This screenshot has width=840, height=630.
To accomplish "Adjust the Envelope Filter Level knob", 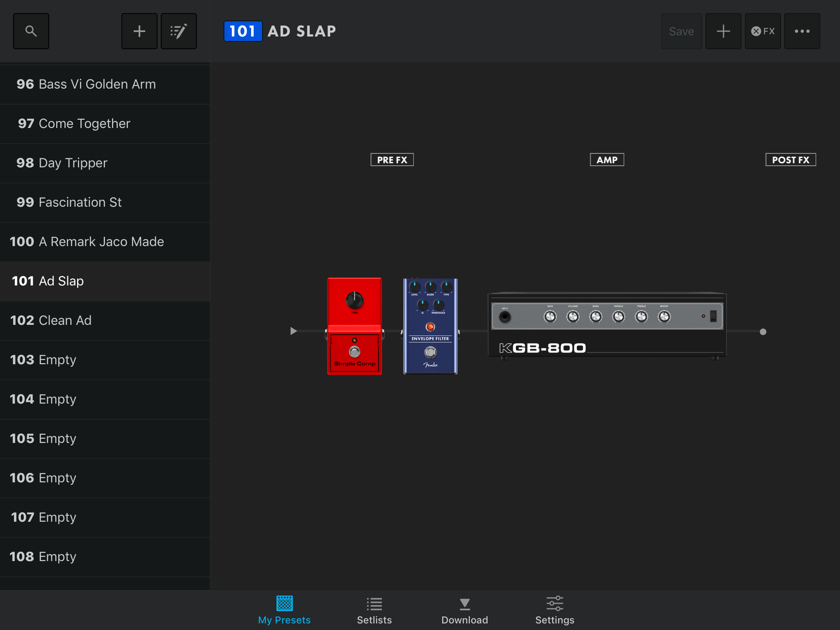I will click(x=415, y=286).
